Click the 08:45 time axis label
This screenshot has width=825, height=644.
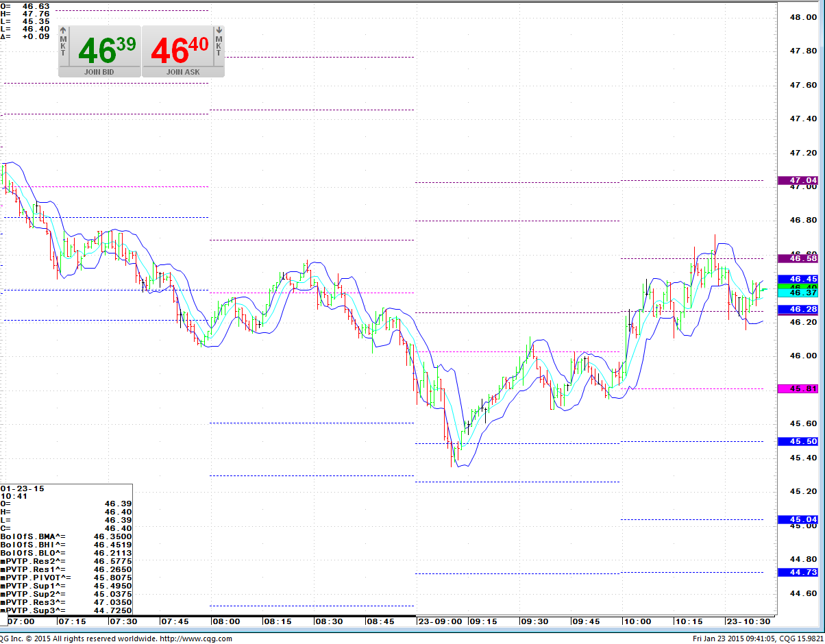coord(380,621)
